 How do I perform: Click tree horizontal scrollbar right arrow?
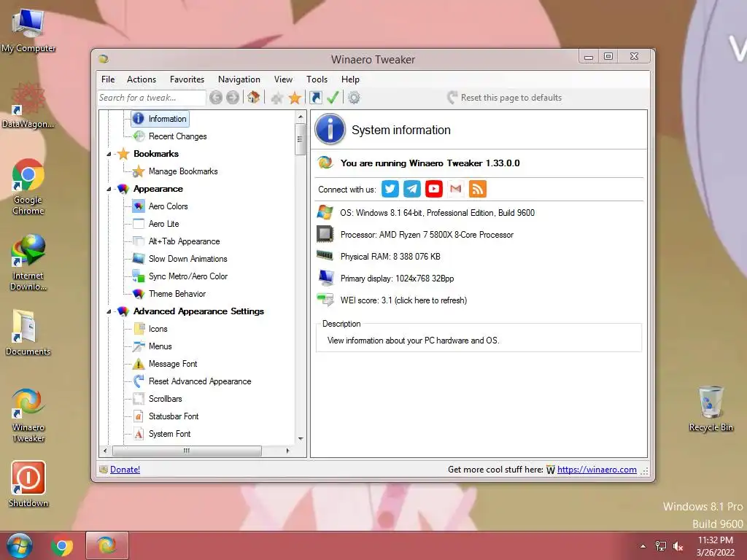287,451
